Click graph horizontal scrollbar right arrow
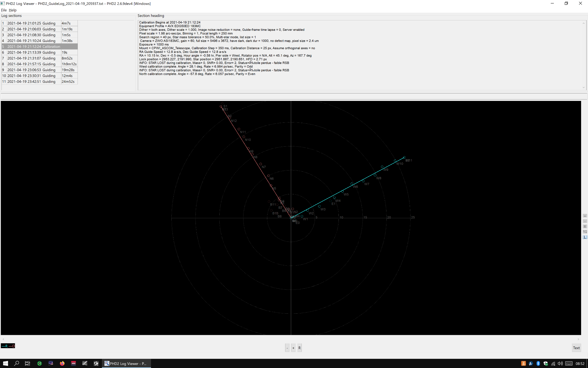Screen dimensions: 588x368 coord(578,339)
